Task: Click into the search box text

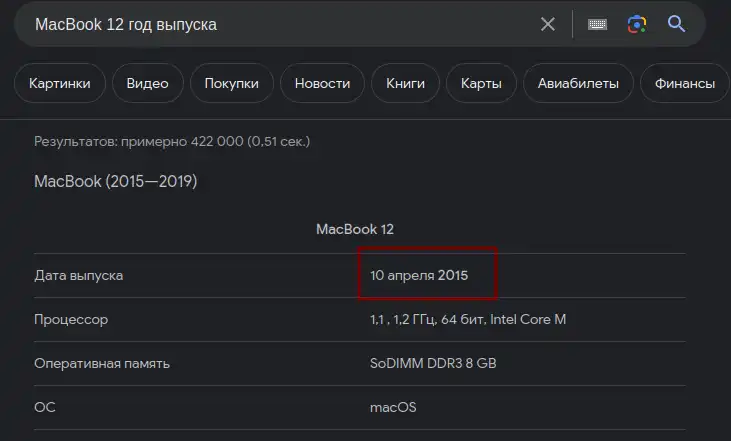Action: tap(126, 24)
